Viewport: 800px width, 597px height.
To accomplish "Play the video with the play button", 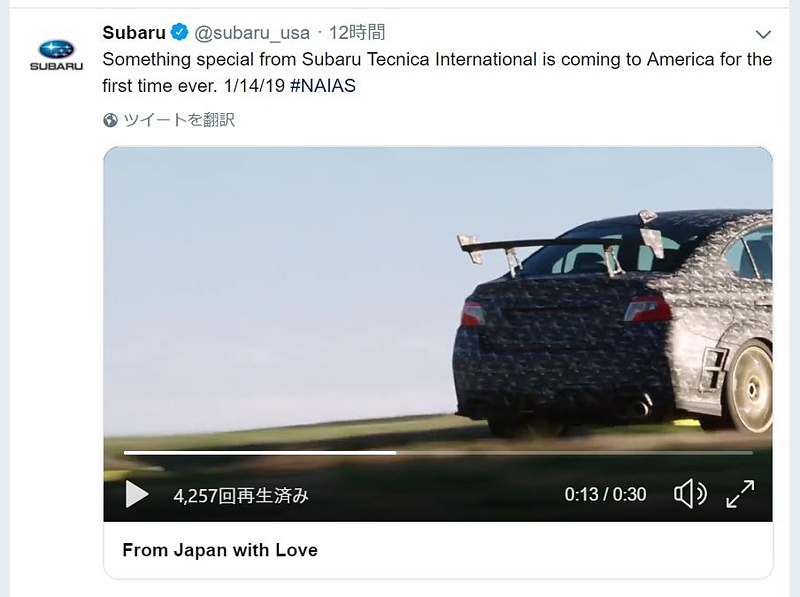I will (x=136, y=494).
